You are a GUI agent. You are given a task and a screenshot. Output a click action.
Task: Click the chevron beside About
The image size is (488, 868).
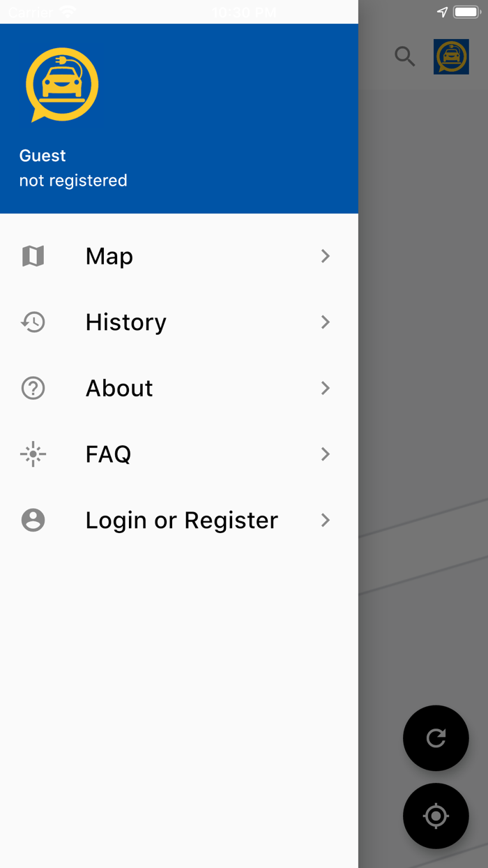coord(325,388)
